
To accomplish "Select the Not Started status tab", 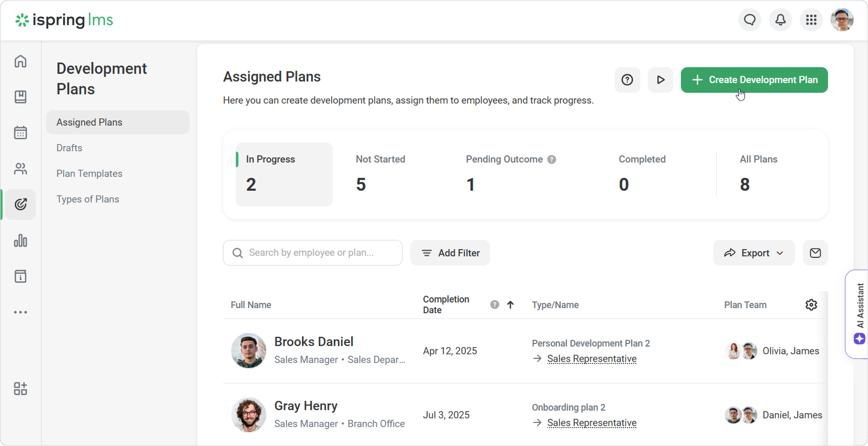I will pos(380,174).
